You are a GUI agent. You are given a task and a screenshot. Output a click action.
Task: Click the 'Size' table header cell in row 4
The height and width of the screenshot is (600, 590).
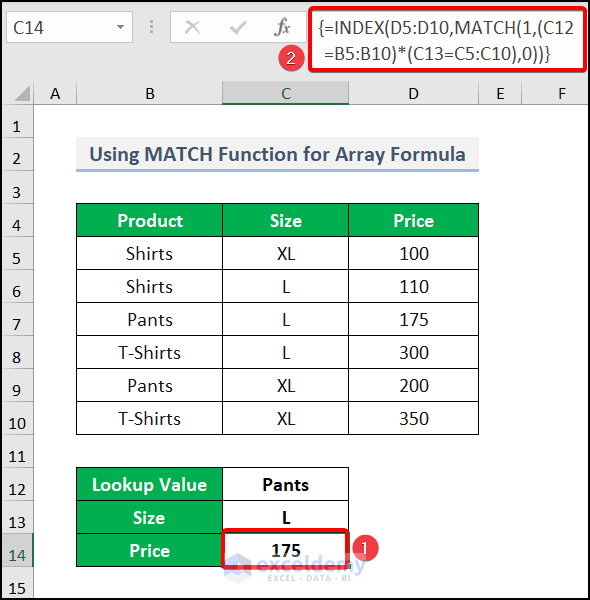click(x=285, y=220)
